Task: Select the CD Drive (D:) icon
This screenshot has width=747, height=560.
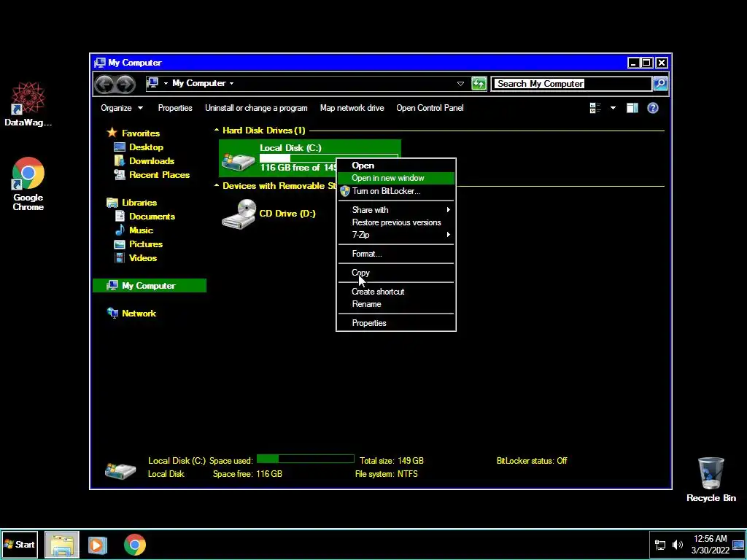Action: (239, 214)
